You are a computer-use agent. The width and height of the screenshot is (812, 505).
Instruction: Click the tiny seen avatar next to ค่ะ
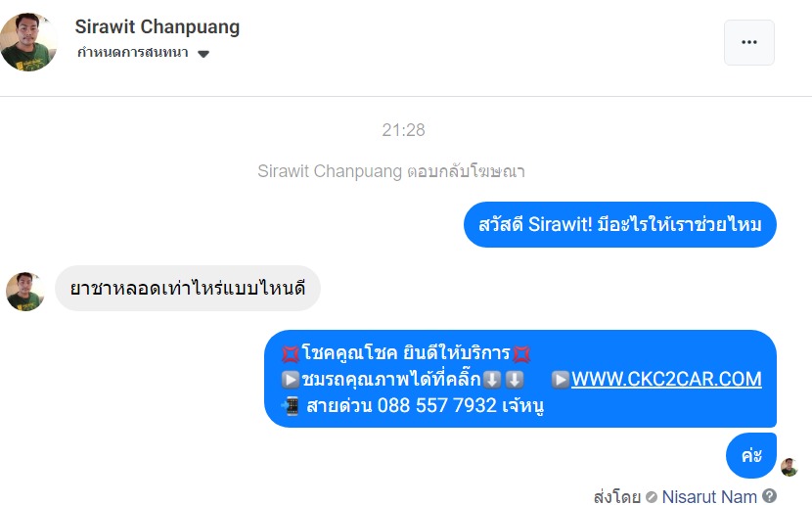click(789, 467)
